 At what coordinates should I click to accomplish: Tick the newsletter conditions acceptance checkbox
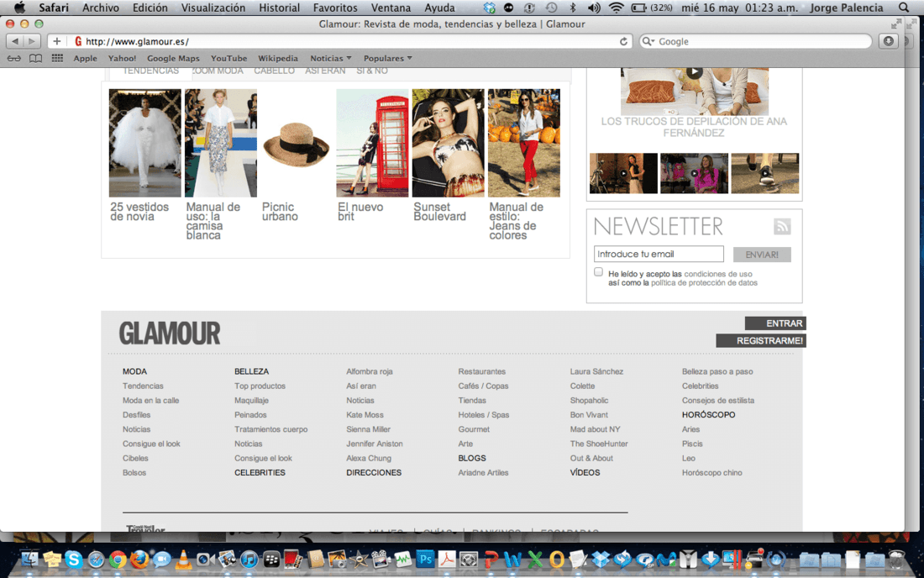click(x=598, y=272)
